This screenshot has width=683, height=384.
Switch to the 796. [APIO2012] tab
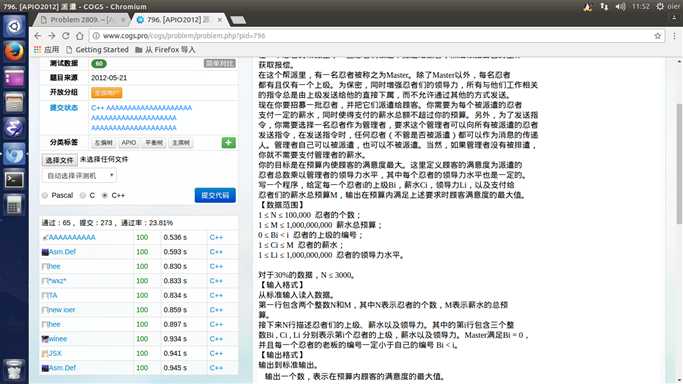[179, 20]
